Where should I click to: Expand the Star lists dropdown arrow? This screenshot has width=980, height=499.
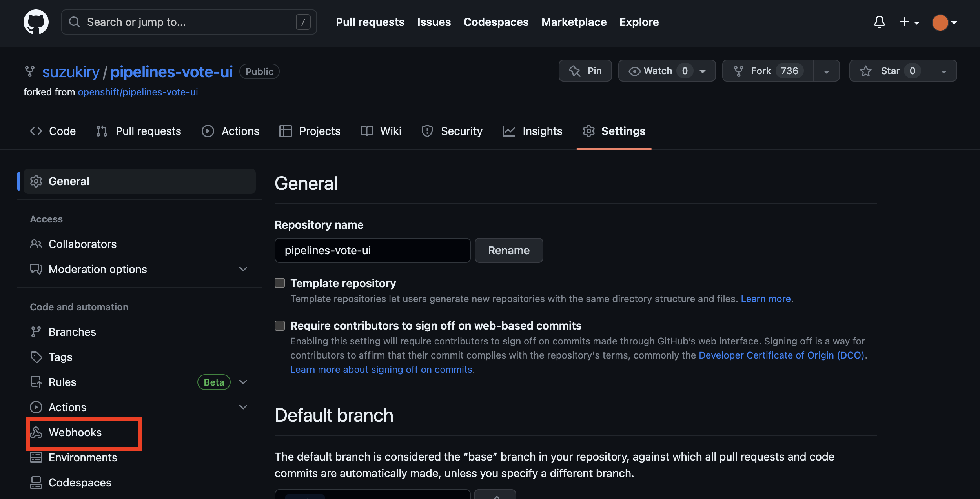point(944,71)
